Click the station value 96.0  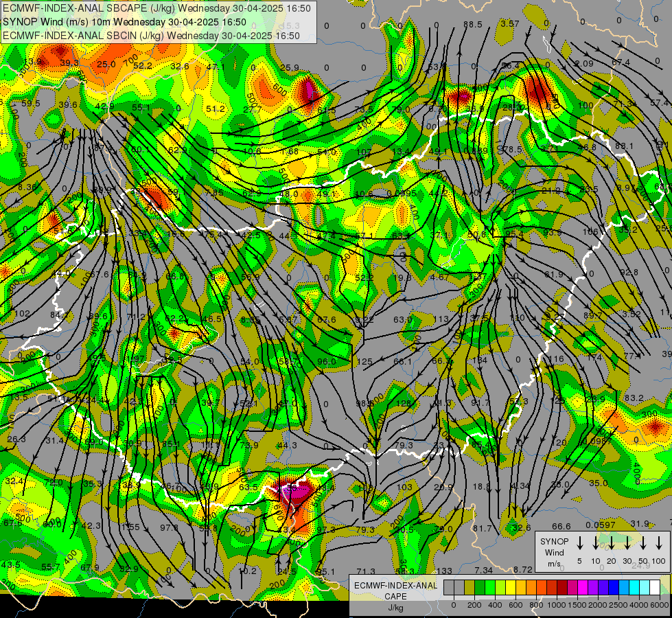point(327,362)
